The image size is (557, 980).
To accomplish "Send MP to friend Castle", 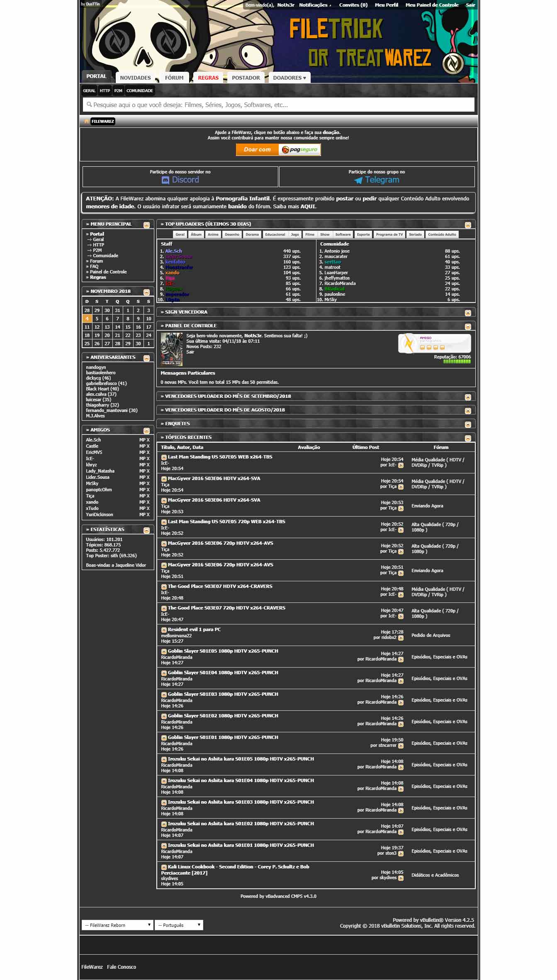I will pos(142,446).
